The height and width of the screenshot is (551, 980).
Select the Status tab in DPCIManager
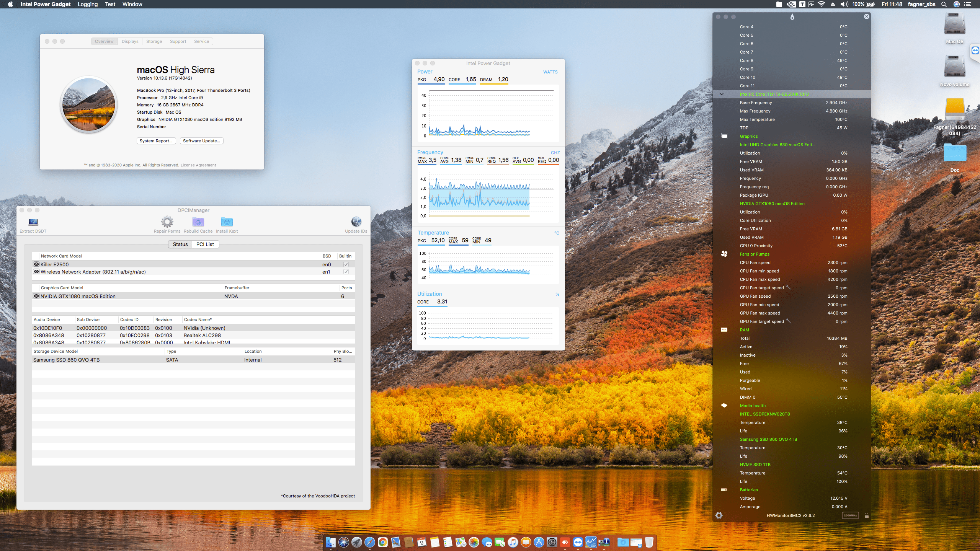pyautogui.click(x=180, y=244)
